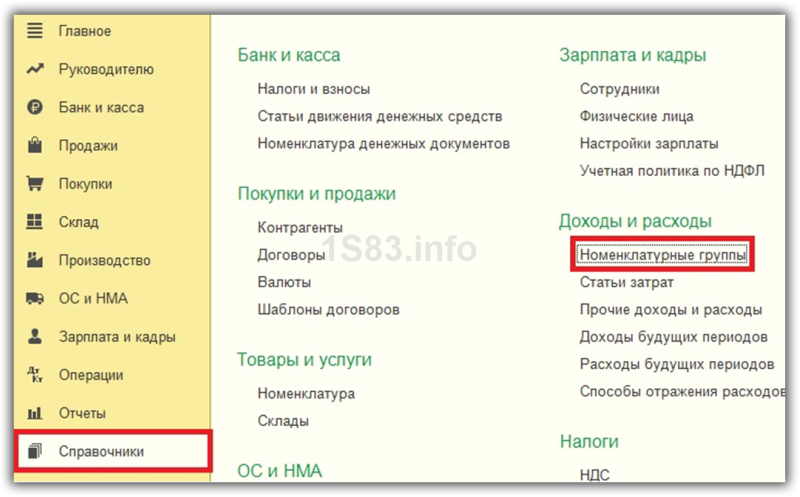Open the Сотрудники list
This screenshot has height=497, width=800.
[619, 89]
